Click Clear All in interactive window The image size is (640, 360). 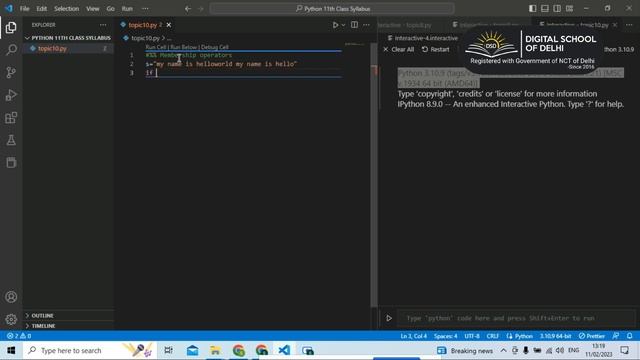point(399,49)
